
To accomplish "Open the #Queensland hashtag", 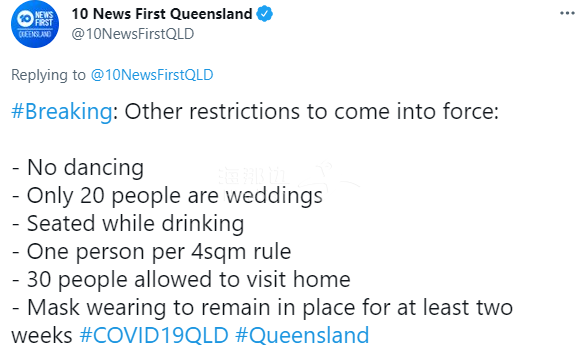I will [302, 335].
